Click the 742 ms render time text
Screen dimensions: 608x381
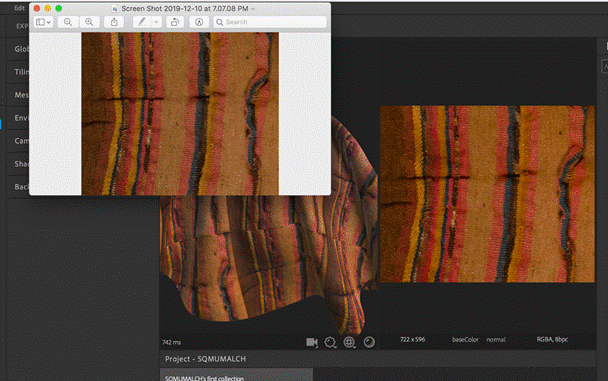point(171,342)
